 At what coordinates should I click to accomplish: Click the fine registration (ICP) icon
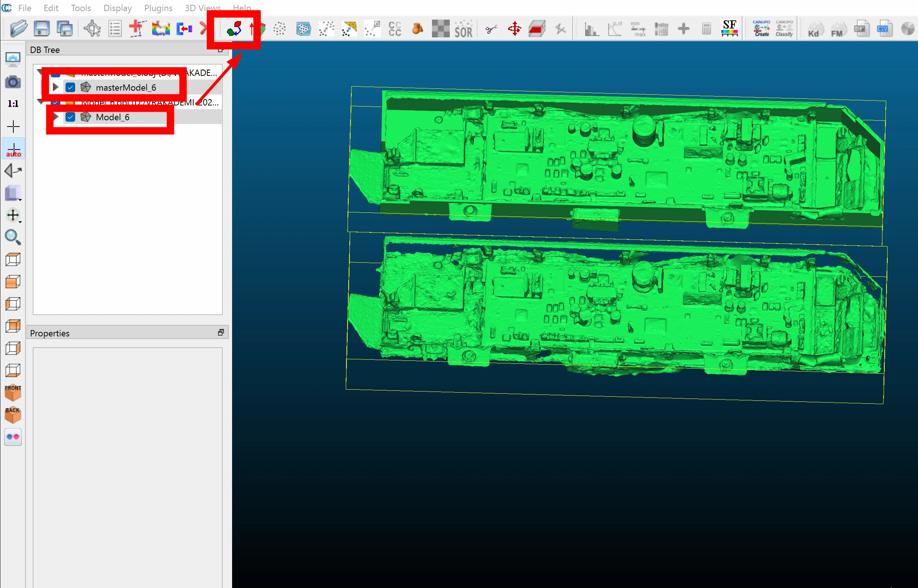click(234, 28)
